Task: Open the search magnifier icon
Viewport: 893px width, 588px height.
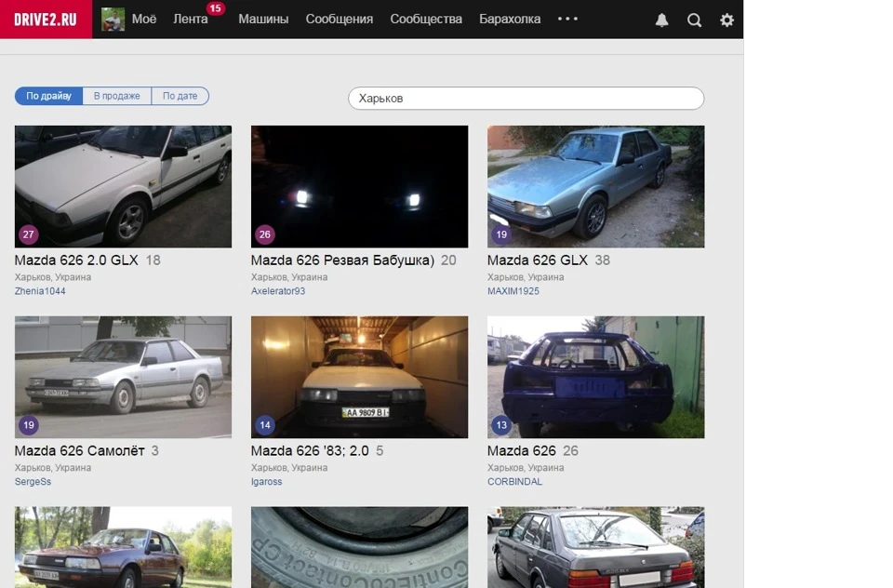Action: pyautogui.click(x=694, y=20)
